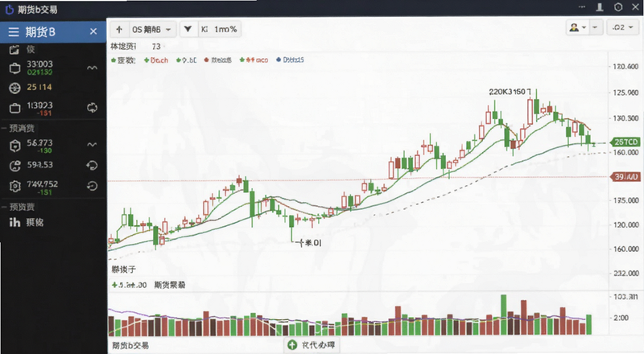Toggle the green and red 'oco' legend indicator
Screen dimensions: 644x354
click(x=254, y=60)
